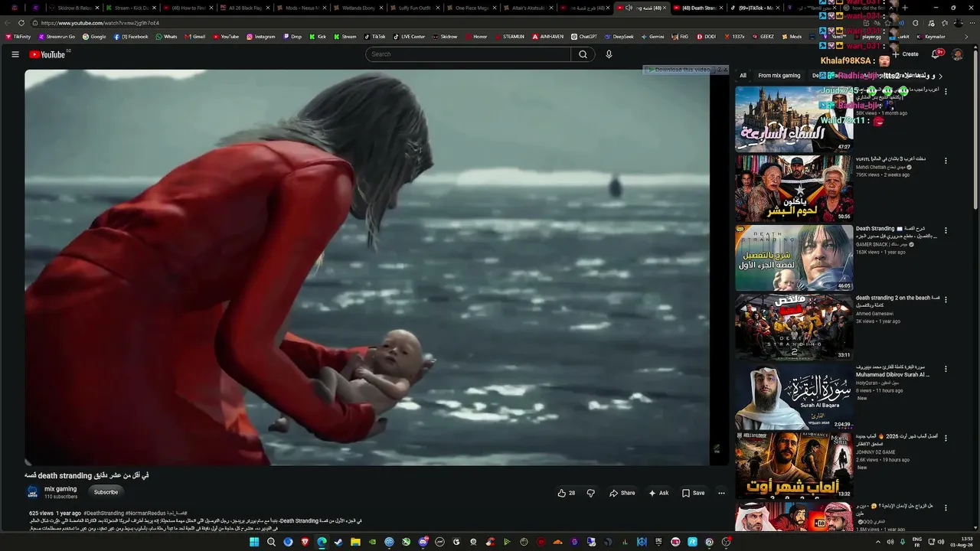The width and height of the screenshot is (980, 551).
Task: Open #DeathStranding hashtag link
Action: click(103, 514)
